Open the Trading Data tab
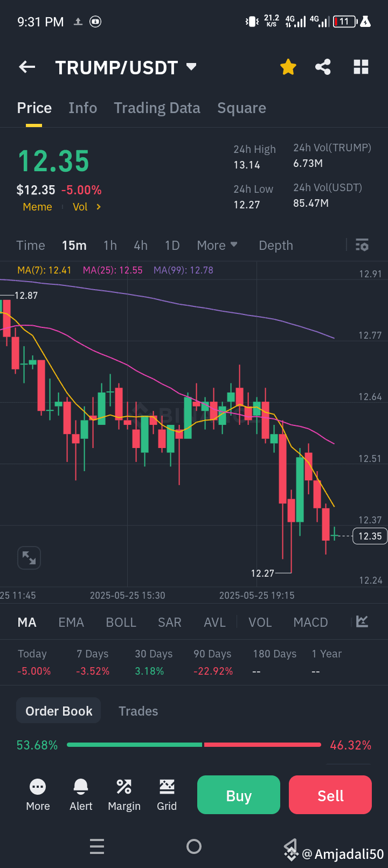388x868 pixels. click(157, 108)
